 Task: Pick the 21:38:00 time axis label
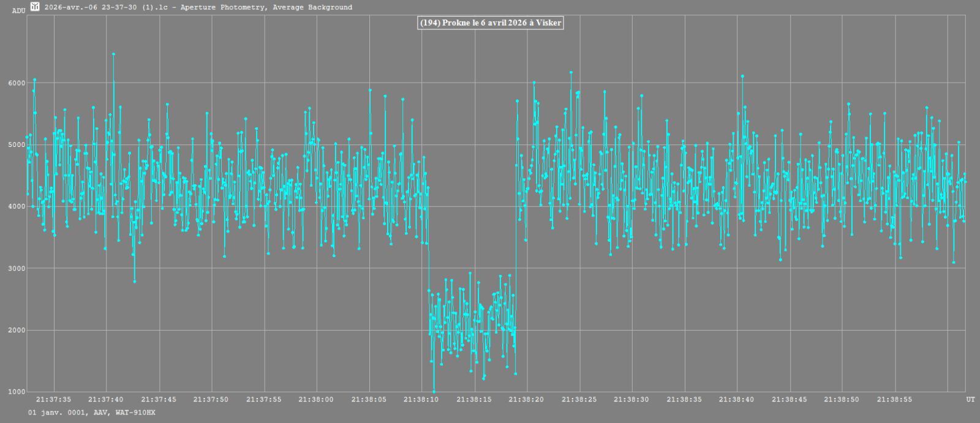coord(316,400)
